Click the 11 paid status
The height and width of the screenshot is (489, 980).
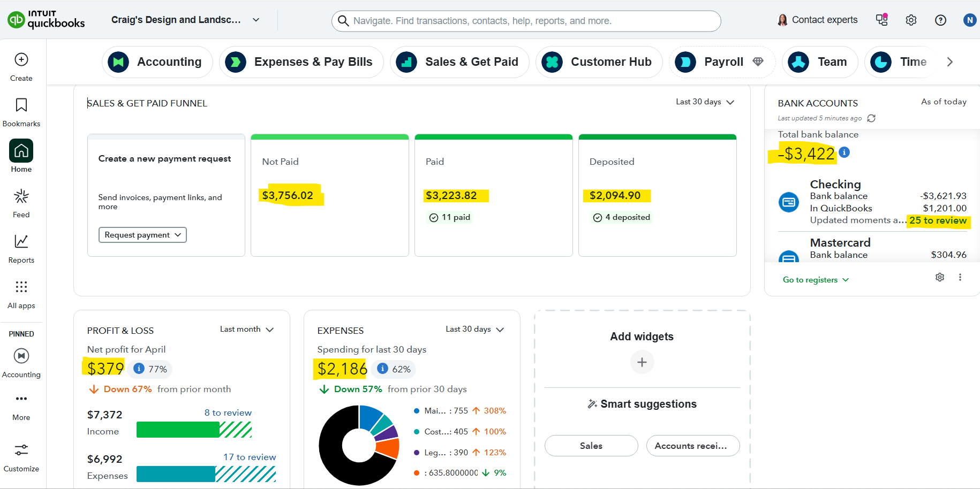[450, 217]
